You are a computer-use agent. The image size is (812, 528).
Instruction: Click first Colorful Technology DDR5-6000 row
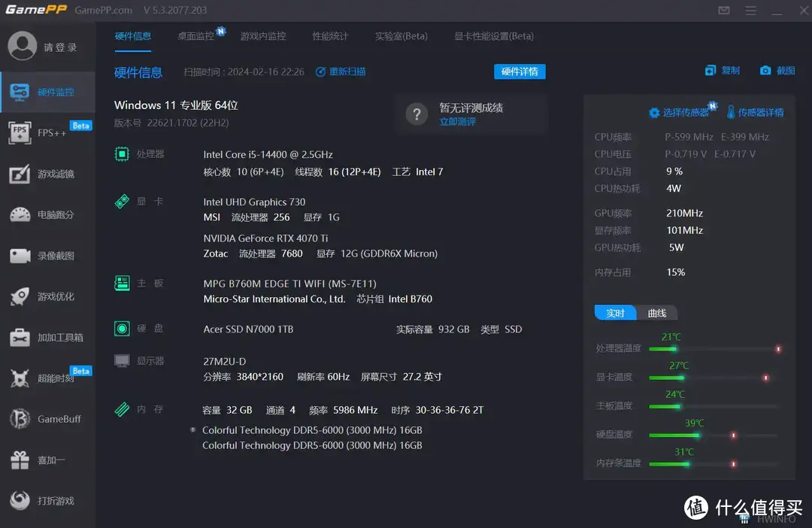312,430
